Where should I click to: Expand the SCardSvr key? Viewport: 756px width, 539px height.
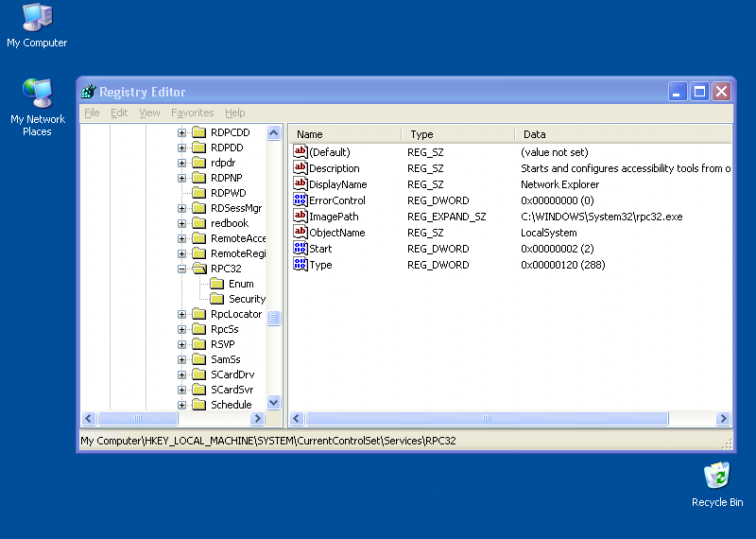181,390
